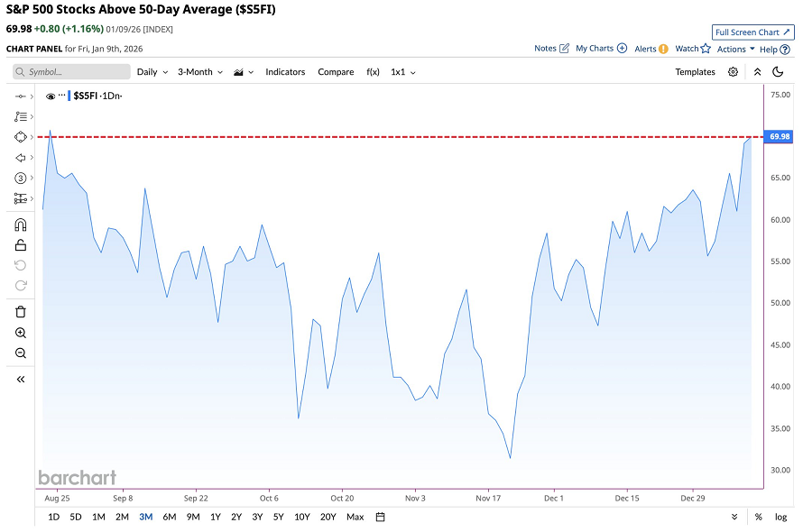Open the Notes edit icon
The width and height of the screenshot is (803, 532).
[x=564, y=48]
